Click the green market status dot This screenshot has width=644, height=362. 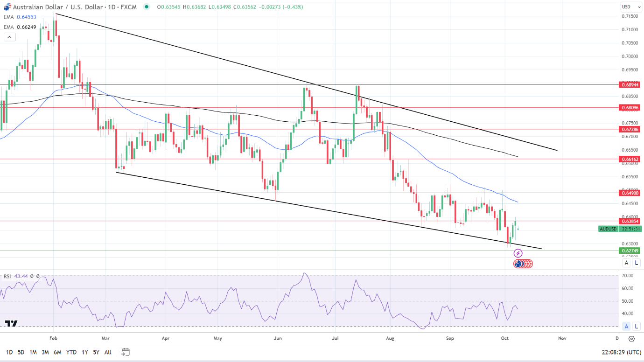[x=147, y=7]
